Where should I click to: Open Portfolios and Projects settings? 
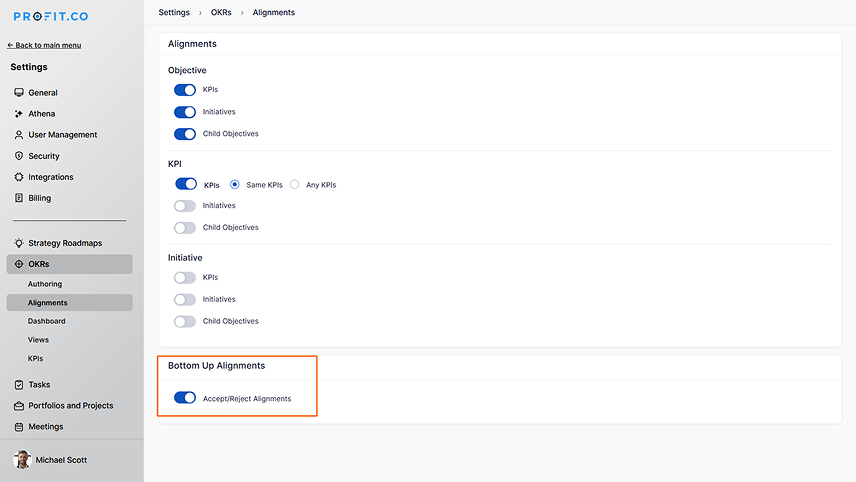tap(71, 406)
